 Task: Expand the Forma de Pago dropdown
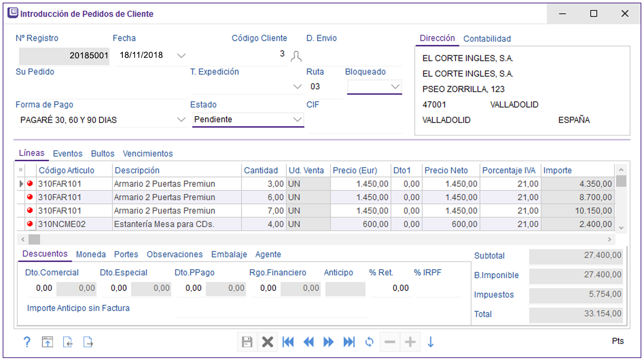click(x=181, y=120)
